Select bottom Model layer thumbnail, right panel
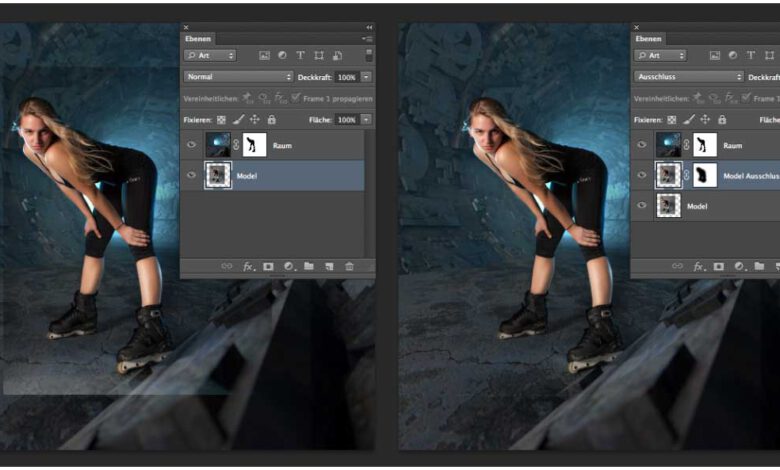 click(668, 205)
